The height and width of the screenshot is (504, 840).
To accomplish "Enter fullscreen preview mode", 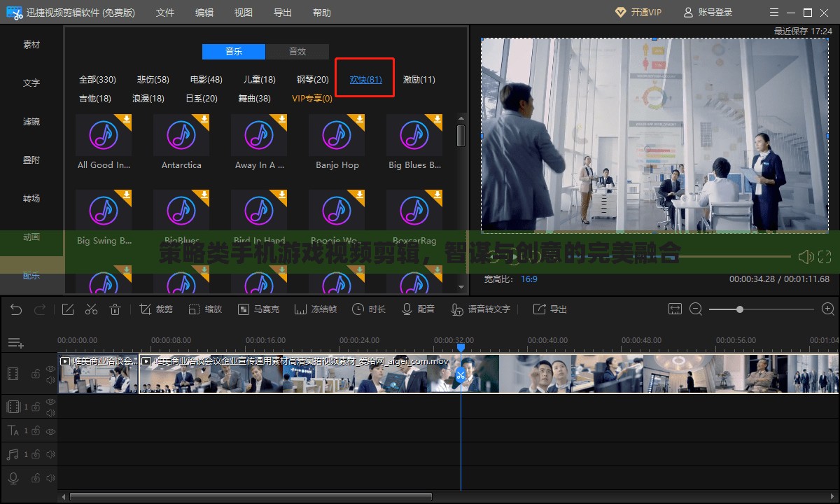I will tap(825, 258).
